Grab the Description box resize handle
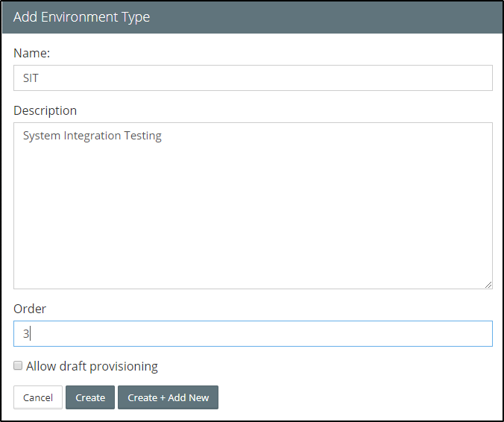 [x=488, y=284]
